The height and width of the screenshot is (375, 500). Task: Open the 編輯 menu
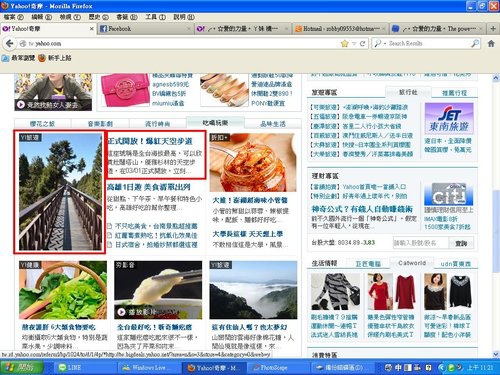coord(42,17)
